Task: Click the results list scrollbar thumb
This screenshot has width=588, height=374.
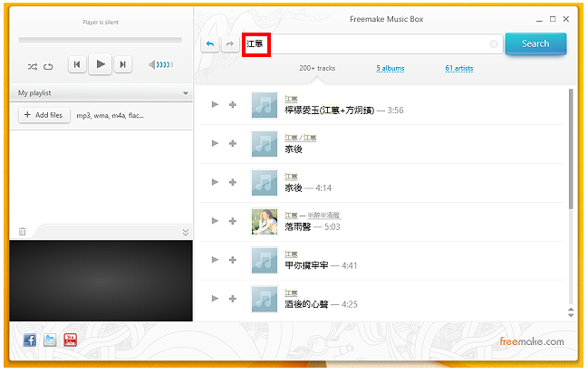Action: point(571,149)
